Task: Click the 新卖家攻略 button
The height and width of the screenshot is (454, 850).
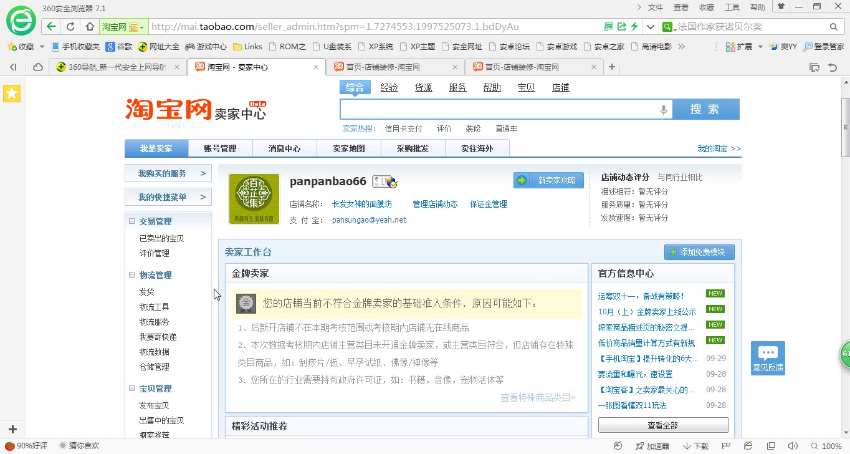Action: point(549,180)
